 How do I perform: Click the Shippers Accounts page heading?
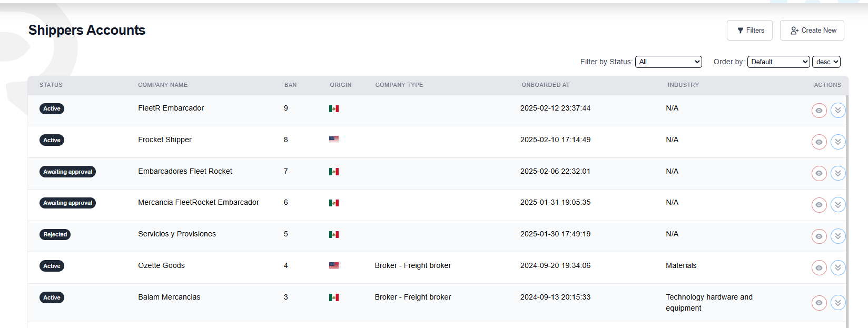[x=87, y=30]
